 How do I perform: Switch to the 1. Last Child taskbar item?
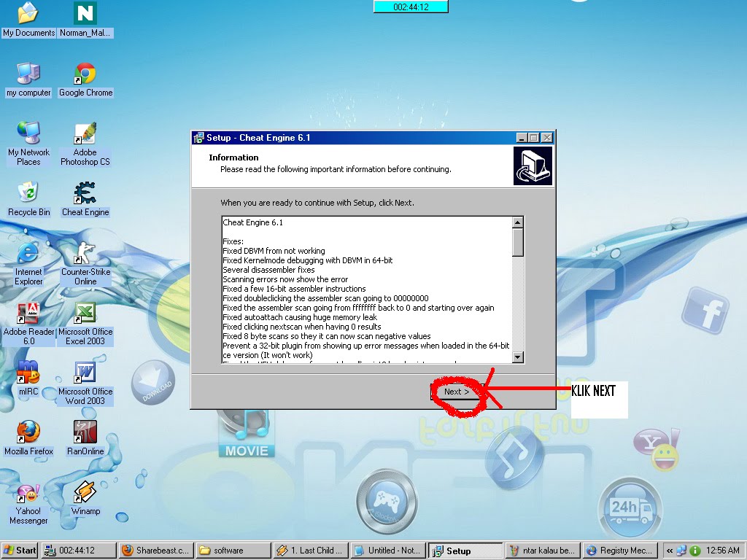click(311, 551)
